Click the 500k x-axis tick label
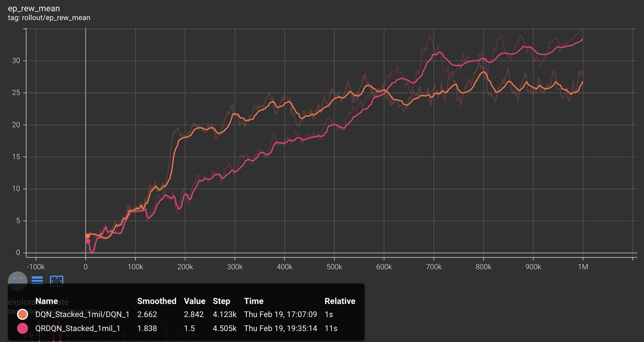The width and height of the screenshot is (644, 342). (x=334, y=267)
